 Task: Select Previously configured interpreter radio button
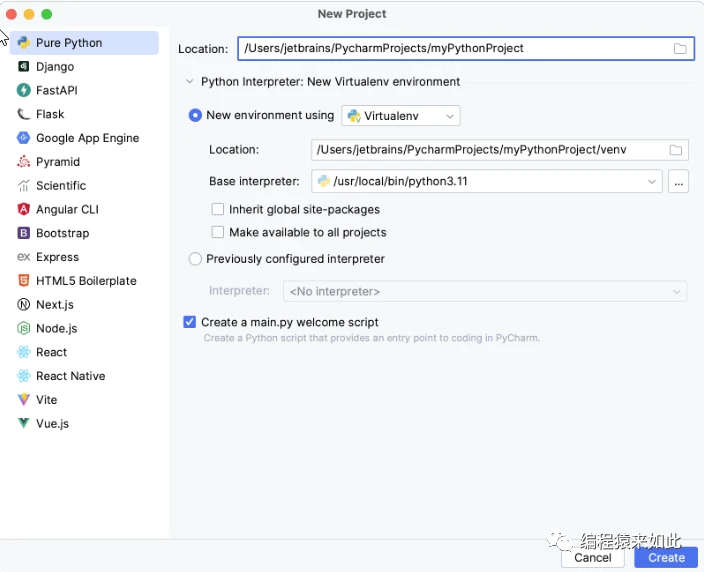[195, 259]
